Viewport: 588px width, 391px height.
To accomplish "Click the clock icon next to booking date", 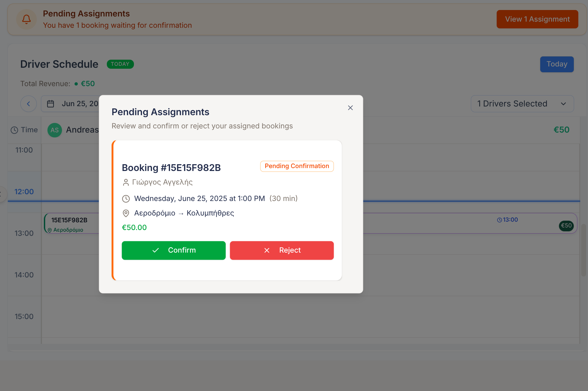I will pyautogui.click(x=126, y=199).
